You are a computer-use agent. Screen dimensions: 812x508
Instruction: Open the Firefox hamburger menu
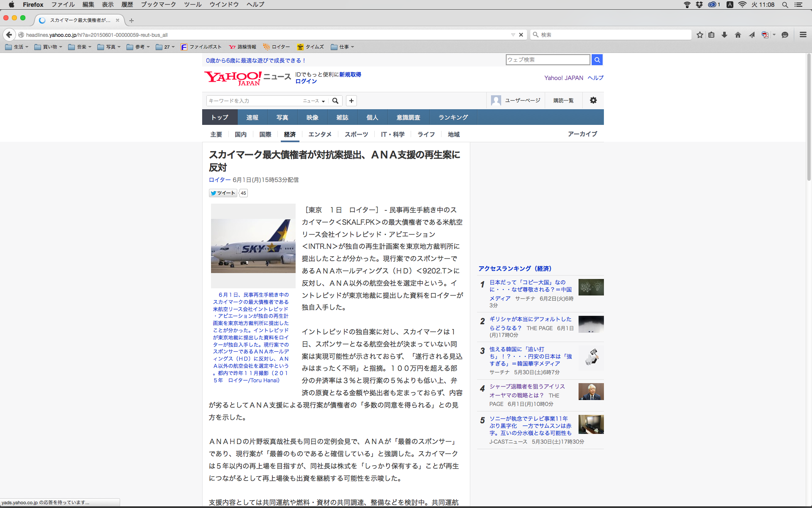[803, 35]
